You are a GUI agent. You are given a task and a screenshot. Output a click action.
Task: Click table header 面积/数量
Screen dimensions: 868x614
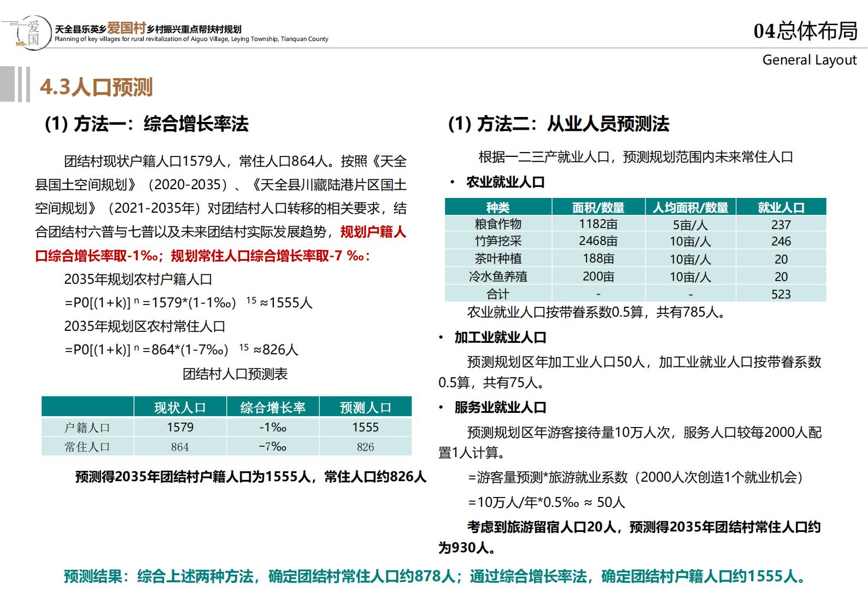[x=598, y=207]
